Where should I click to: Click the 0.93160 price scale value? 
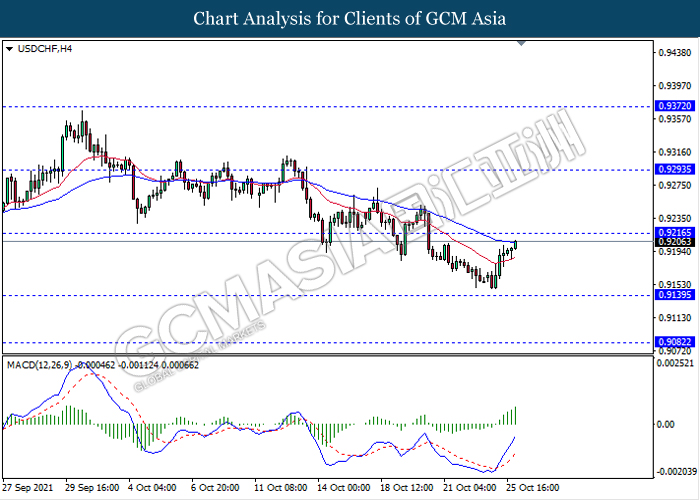(675, 152)
